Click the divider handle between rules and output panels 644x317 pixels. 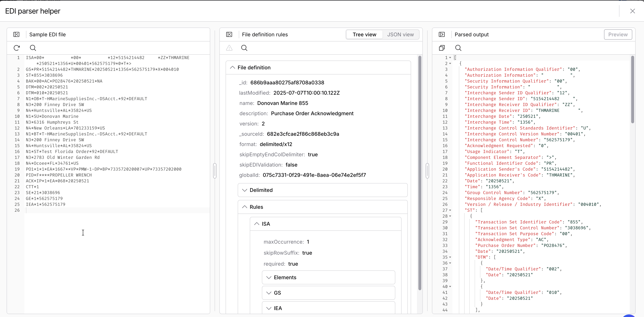click(427, 171)
